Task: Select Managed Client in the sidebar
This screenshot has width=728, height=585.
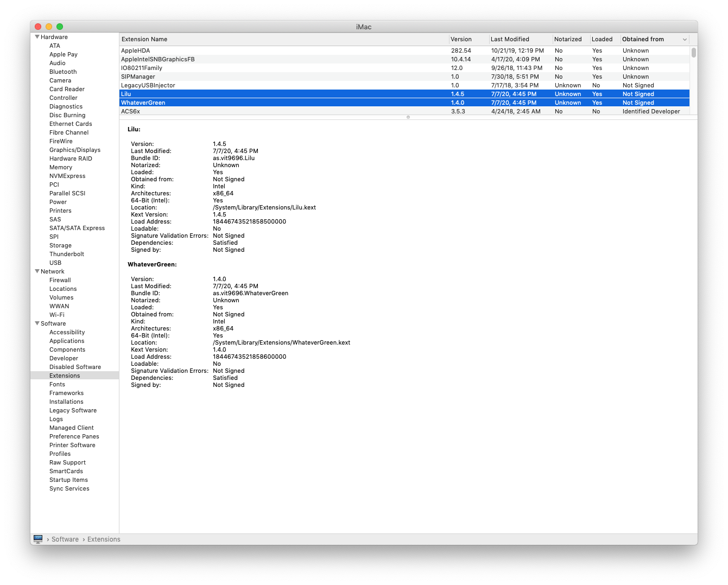Action: (x=72, y=428)
